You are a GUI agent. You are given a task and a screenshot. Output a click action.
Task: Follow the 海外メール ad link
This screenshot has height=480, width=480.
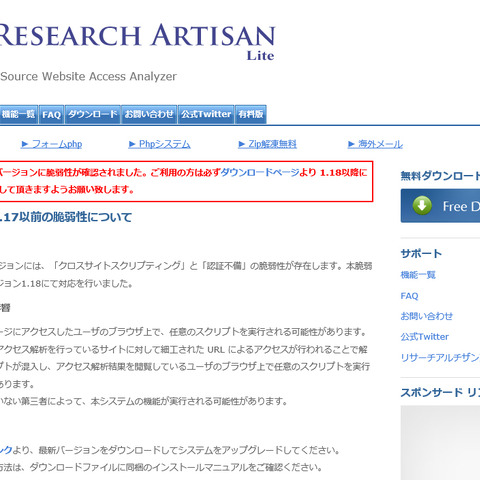[x=375, y=144]
